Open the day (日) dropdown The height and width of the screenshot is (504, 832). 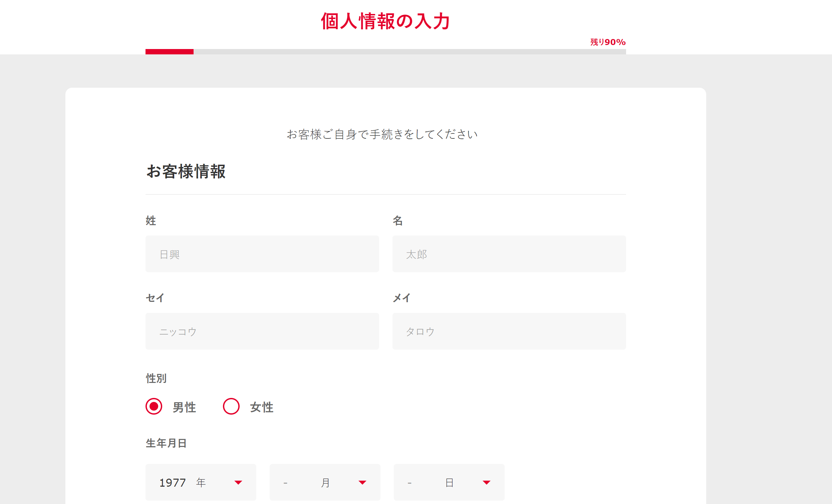point(449,482)
